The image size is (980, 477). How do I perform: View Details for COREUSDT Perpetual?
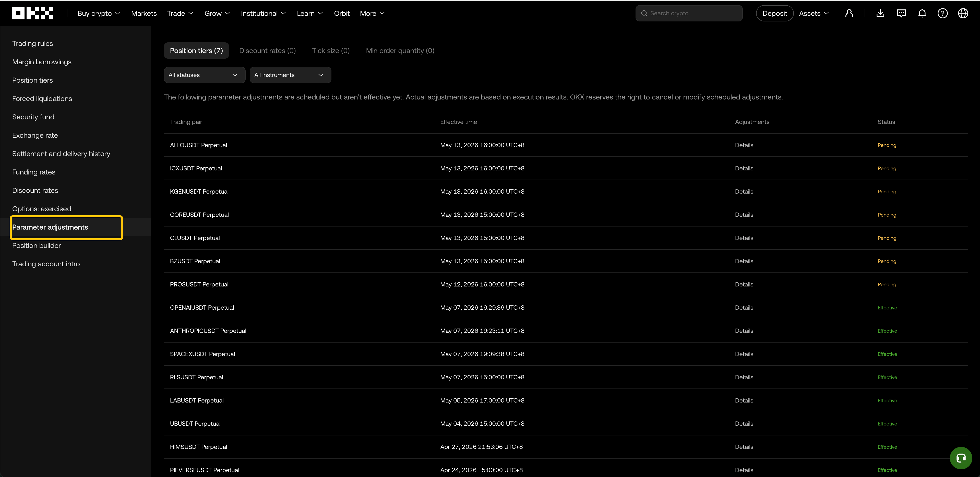click(x=744, y=215)
